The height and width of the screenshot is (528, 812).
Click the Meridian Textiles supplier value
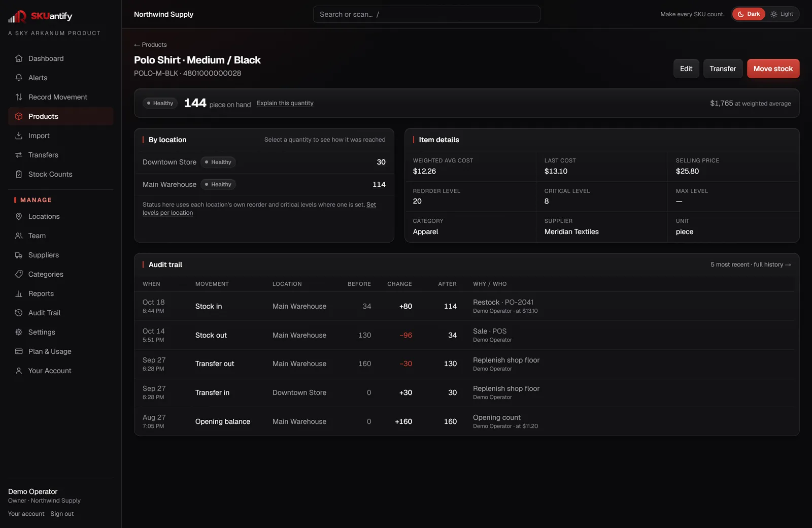point(571,232)
